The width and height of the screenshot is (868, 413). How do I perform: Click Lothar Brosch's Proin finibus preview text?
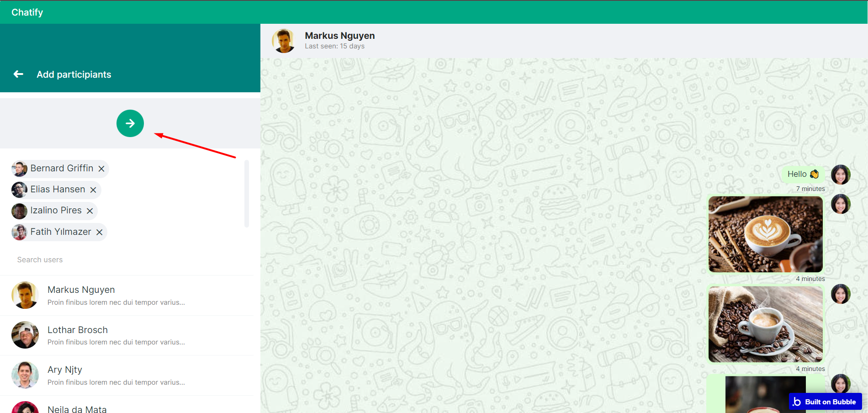click(116, 342)
